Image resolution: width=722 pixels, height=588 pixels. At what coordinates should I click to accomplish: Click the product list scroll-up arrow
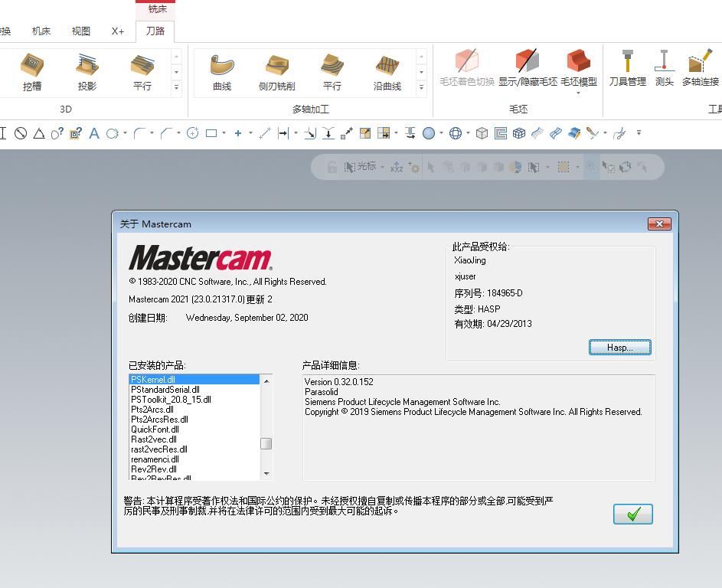pos(266,381)
